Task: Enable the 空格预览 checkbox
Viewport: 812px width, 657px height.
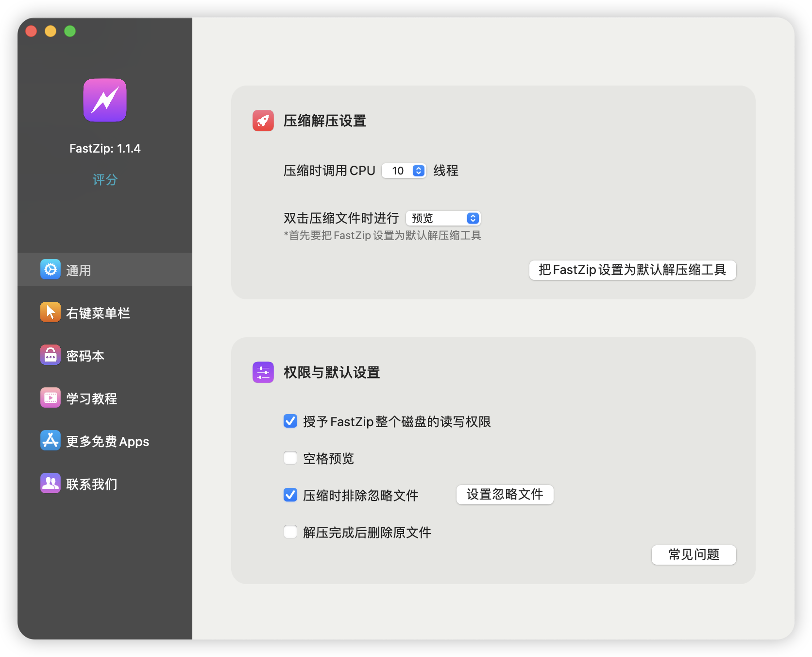Action: pyautogui.click(x=290, y=458)
